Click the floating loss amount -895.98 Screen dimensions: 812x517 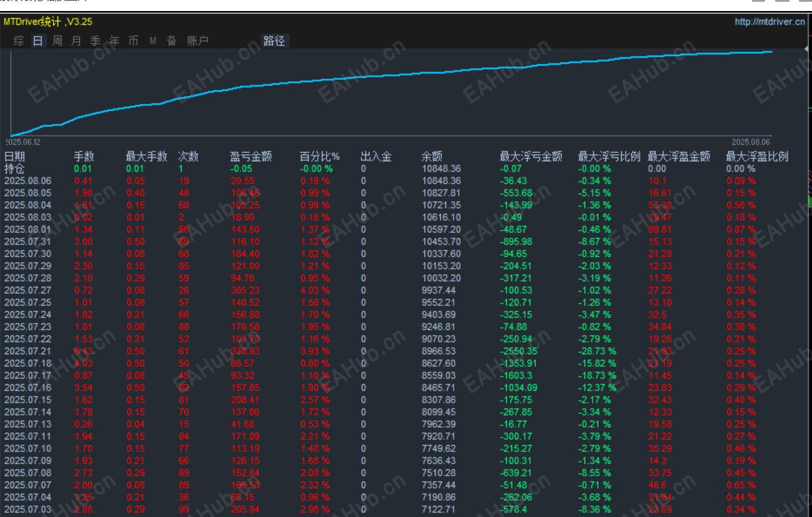click(x=516, y=242)
